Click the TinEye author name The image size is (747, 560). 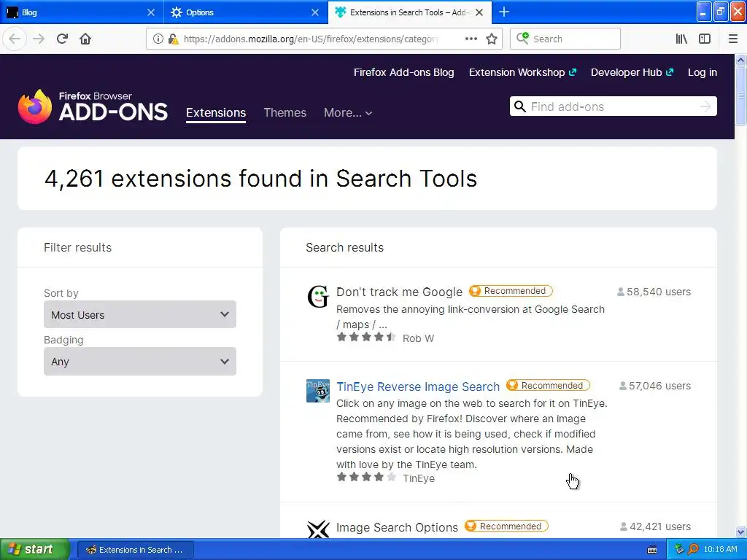[419, 478]
